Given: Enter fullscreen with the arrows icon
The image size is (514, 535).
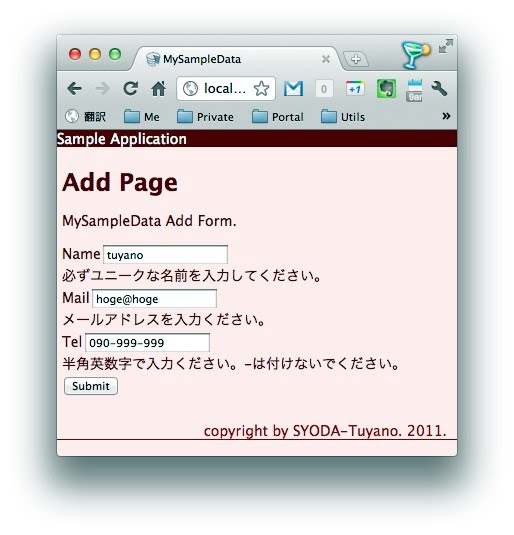Looking at the screenshot, I should (x=446, y=46).
